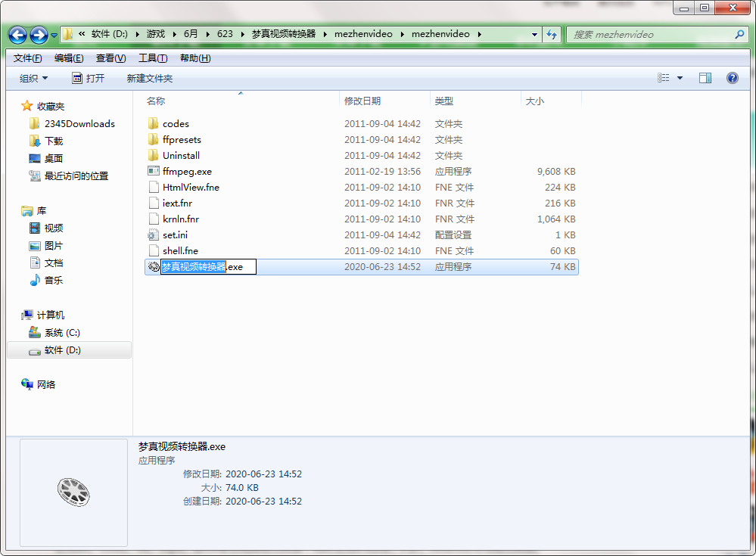Image resolution: width=756 pixels, height=556 pixels.
Task: Expand the 组织 dropdown button
Action: [x=33, y=78]
